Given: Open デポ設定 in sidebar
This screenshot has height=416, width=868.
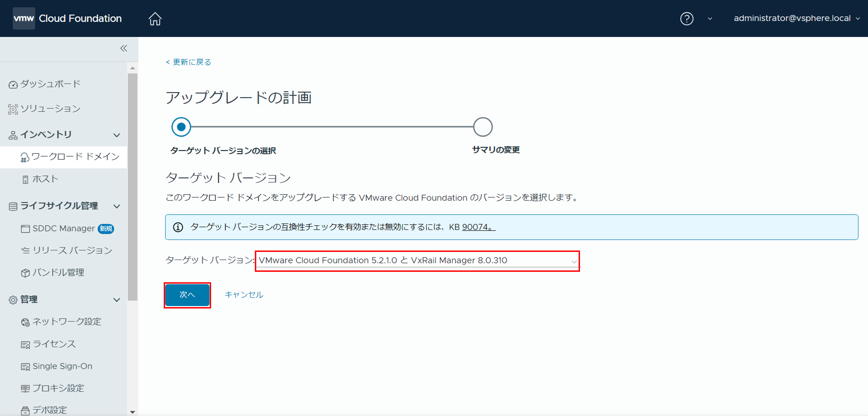Looking at the screenshot, I should pyautogui.click(x=50, y=410).
